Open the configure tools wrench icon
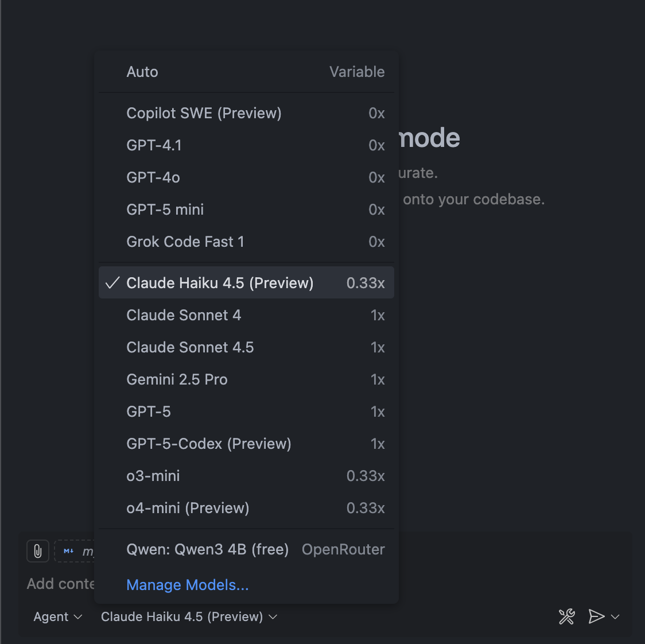 coord(566,616)
